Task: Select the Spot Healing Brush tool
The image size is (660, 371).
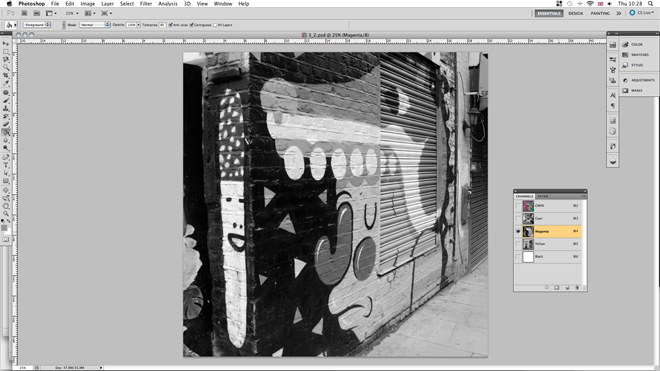Action: point(5,92)
